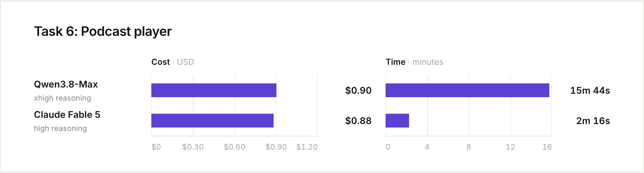Select the 2m 16s time value
644x173 pixels.
[593, 121]
